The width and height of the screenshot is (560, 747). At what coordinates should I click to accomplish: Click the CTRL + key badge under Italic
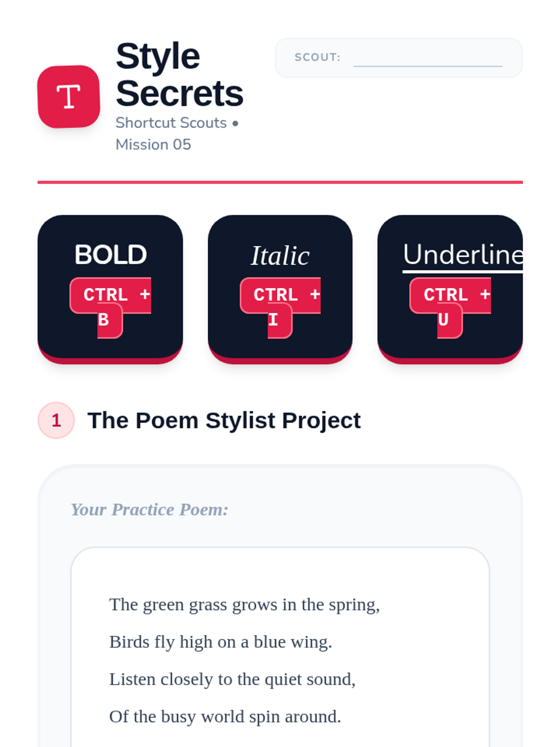[280, 295]
